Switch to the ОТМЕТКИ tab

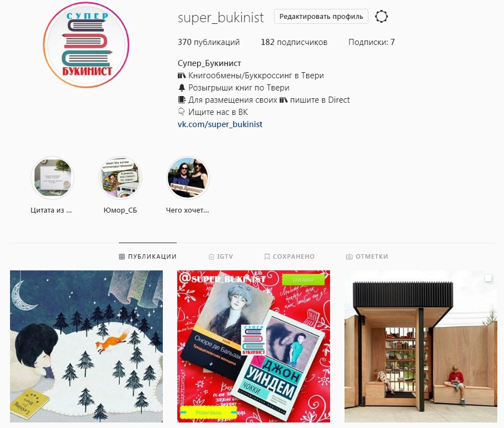(x=367, y=256)
